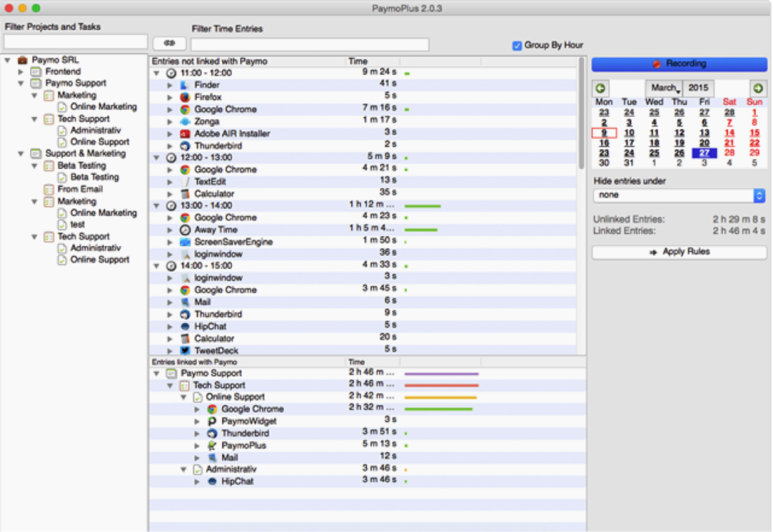Collapse the Support & Marketing project

click(x=20, y=154)
